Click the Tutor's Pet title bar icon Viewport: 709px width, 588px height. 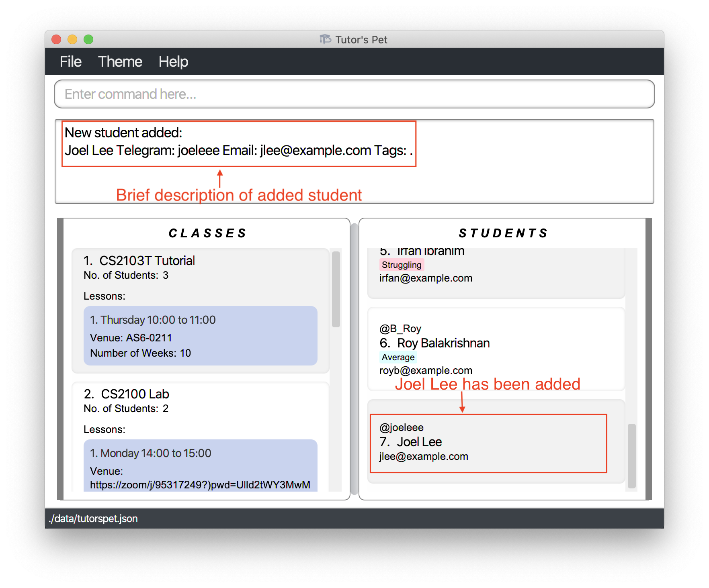pyautogui.click(x=326, y=39)
